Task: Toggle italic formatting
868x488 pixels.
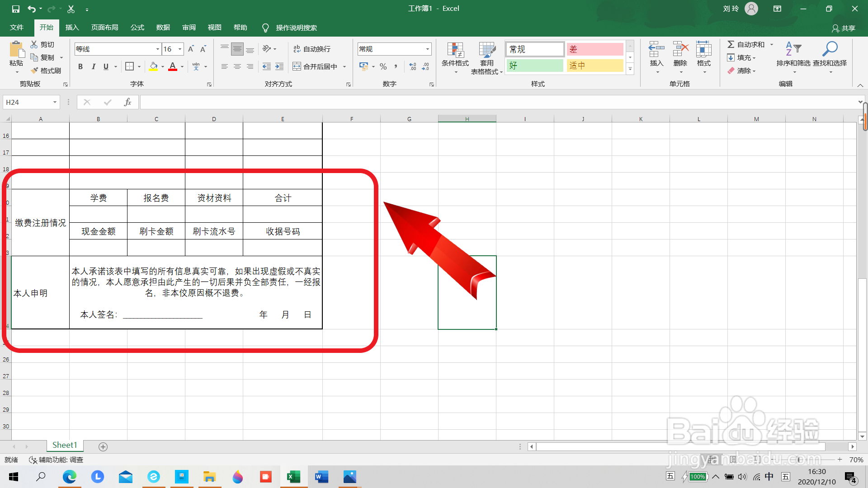Action: [93, 66]
